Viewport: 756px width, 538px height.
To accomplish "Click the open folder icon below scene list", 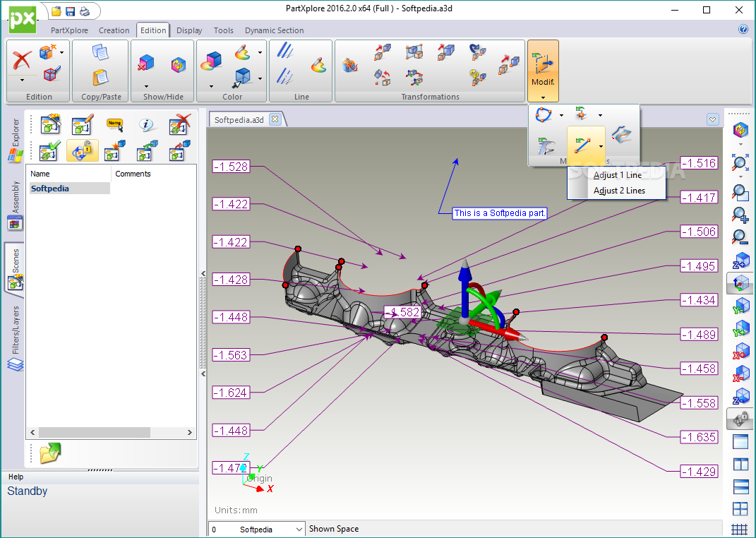I will coord(50,453).
